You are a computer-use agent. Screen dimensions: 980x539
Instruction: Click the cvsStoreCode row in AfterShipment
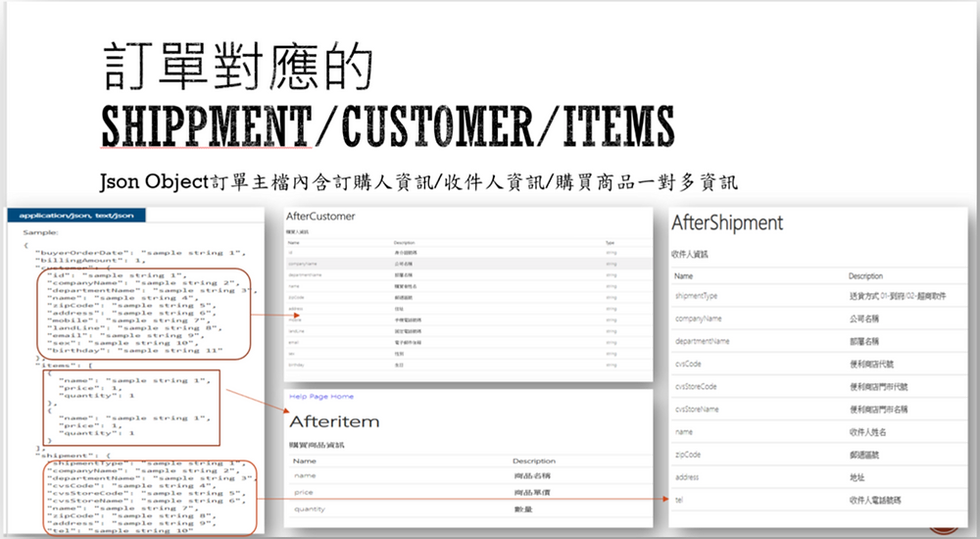819,386
